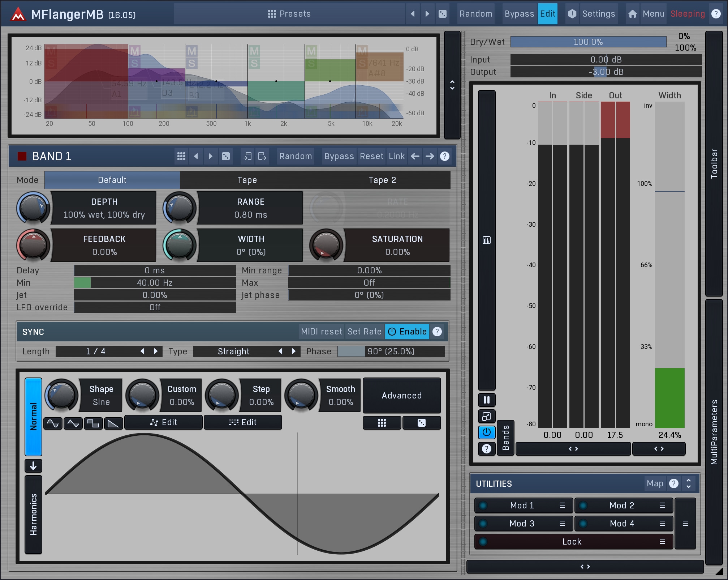Open the top-right help question mark
Screen dimensions: 728x580
(716, 14)
